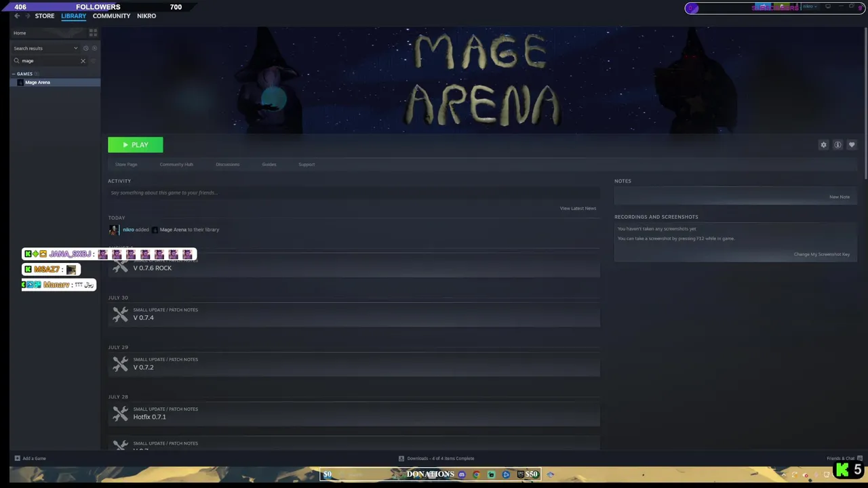Open Mage Arena link in activity entry
The width and height of the screenshot is (868, 488).
[x=173, y=230]
